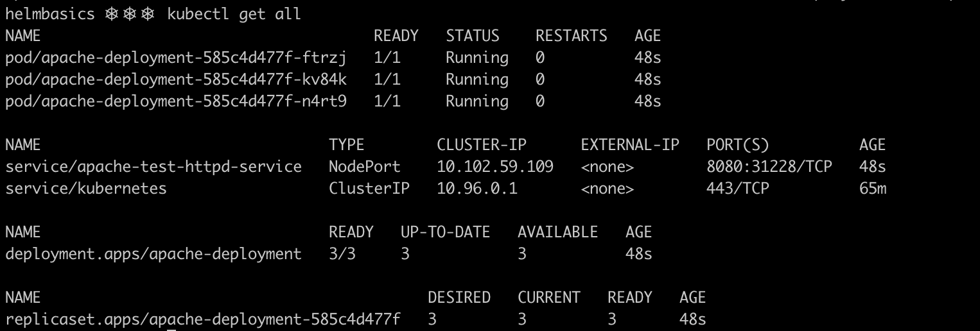Click the replicaset.apps/apache-deployment-585c4d477f entry

pyautogui.click(x=203, y=319)
